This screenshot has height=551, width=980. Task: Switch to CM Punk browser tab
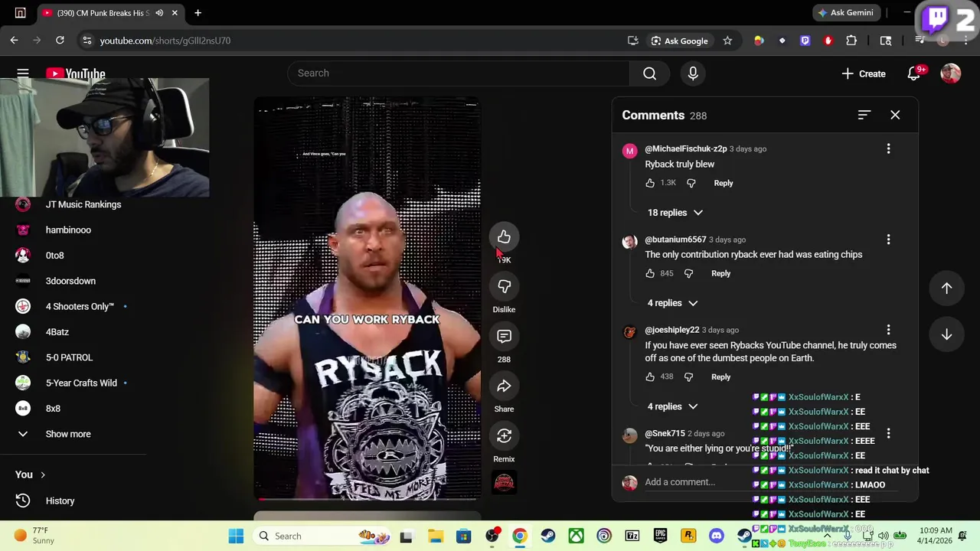(x=101, y=13)
